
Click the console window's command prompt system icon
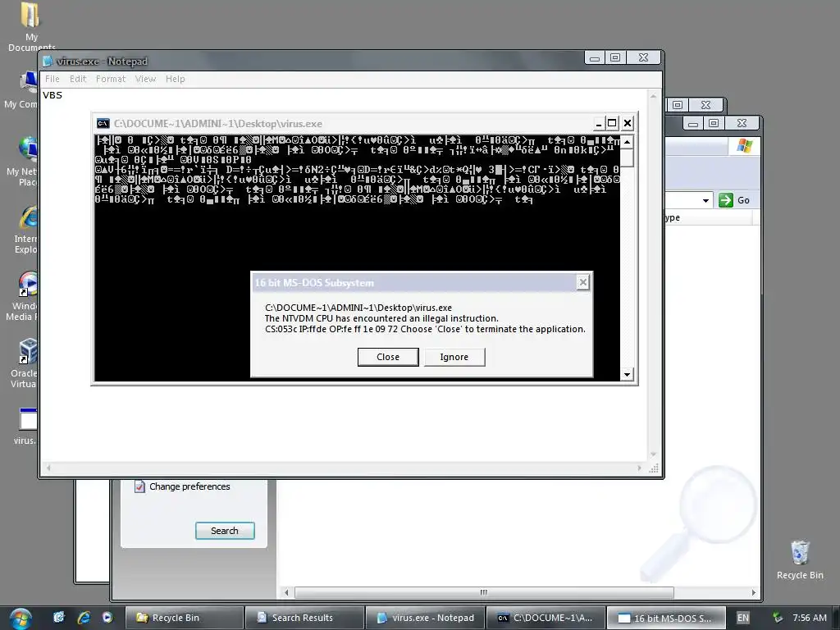point(103,123)
